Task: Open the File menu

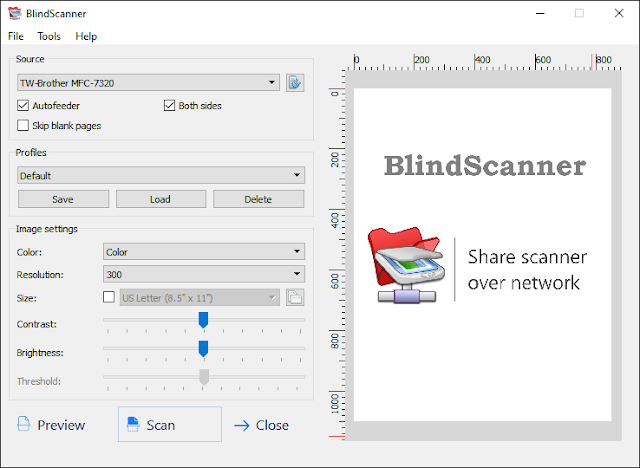Action: pyautogui.click(x=16, y=36)
